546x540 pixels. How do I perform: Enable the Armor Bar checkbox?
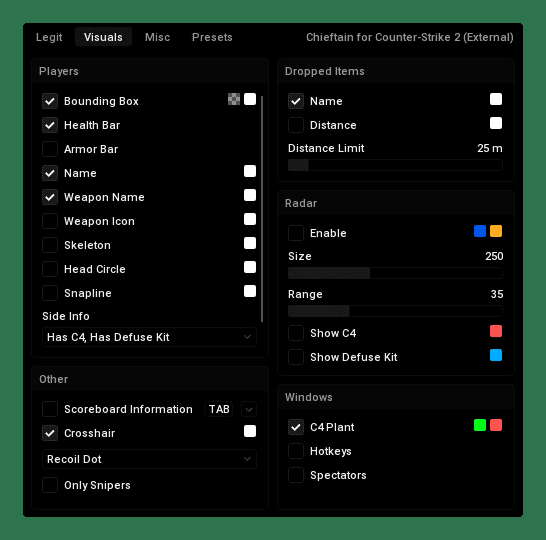click(x=50, y=149)
